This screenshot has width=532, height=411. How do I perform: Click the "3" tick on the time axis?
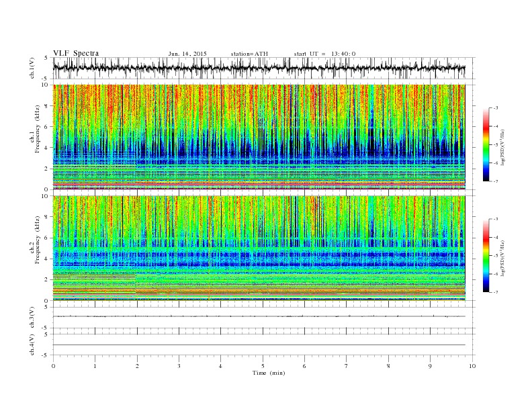[x=179, y=366]
